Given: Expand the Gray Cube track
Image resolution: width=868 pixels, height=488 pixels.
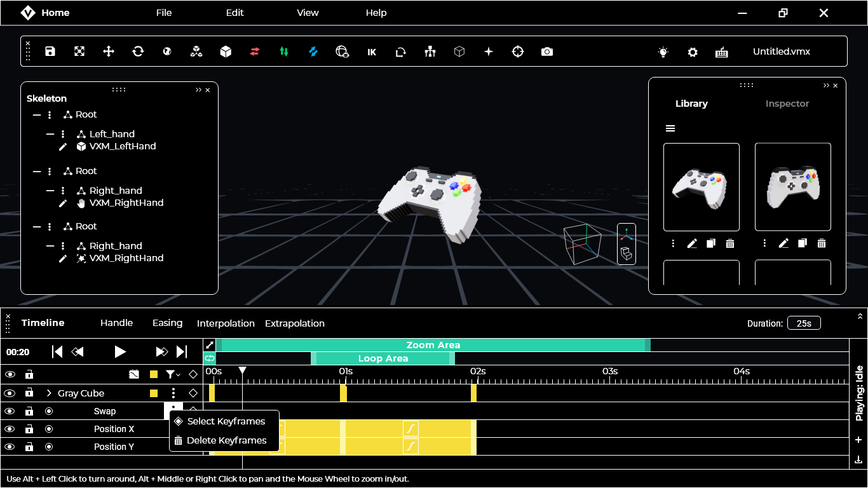Looking at the screenshot, I should point(49,393).
